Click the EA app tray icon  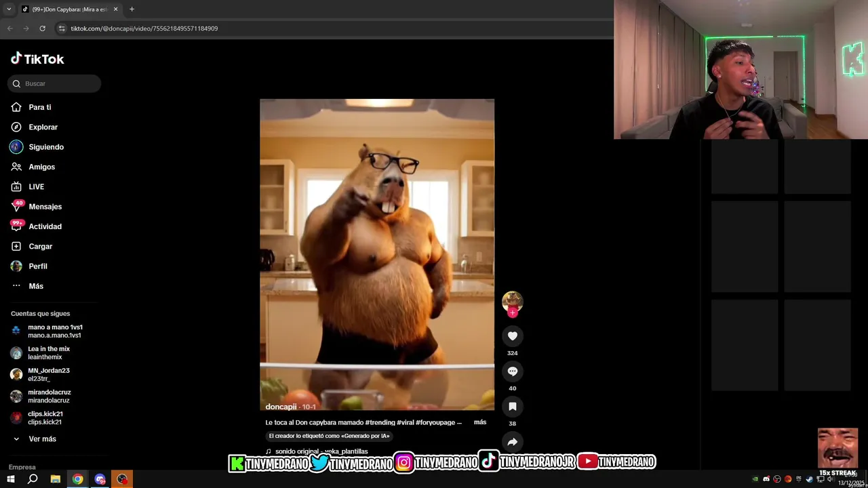(788, 479)
